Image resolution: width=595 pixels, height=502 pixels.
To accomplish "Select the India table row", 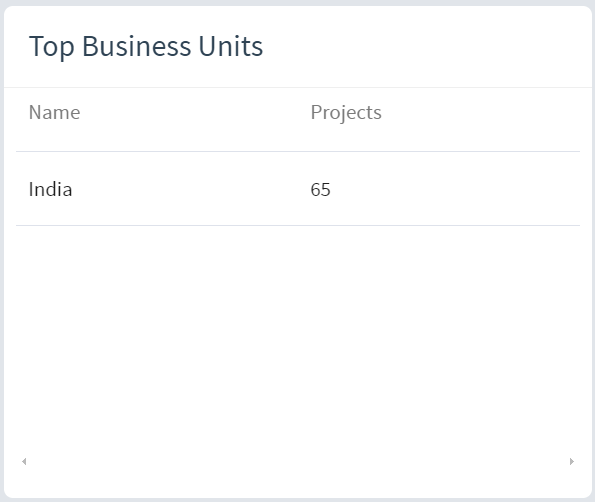I will 298,189.
